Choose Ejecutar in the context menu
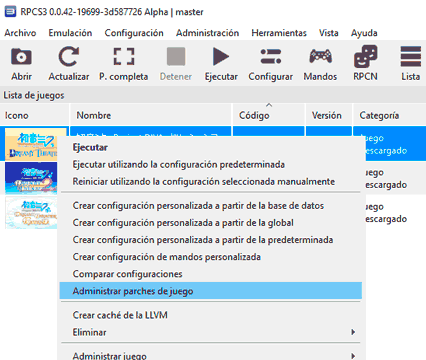 [211, 147]
